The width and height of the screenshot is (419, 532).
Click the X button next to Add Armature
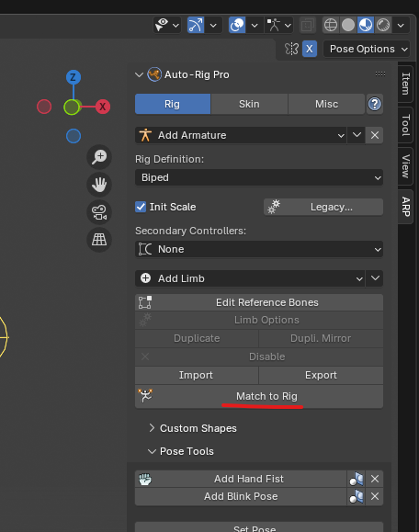click(375, 135)
